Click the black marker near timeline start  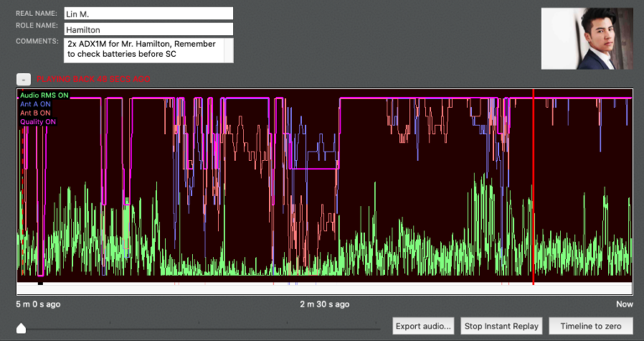(40, 284)
